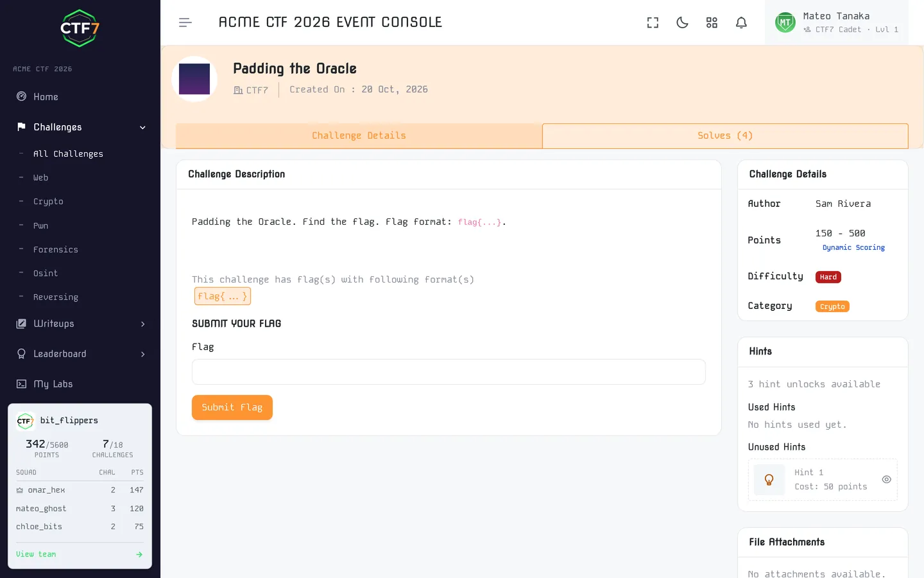Viewport: 924px width, 578px height.
Task: Click the Padding the Oracle challenge thumbnail
Action: point(194,79)
